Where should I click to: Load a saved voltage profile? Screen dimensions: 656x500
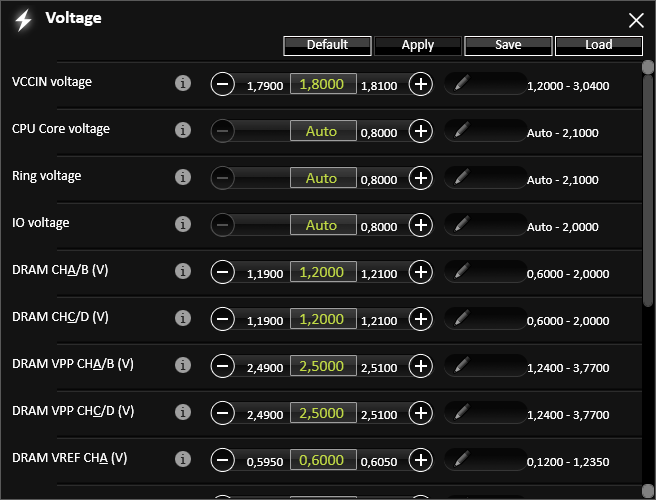[x=598, y=45]
